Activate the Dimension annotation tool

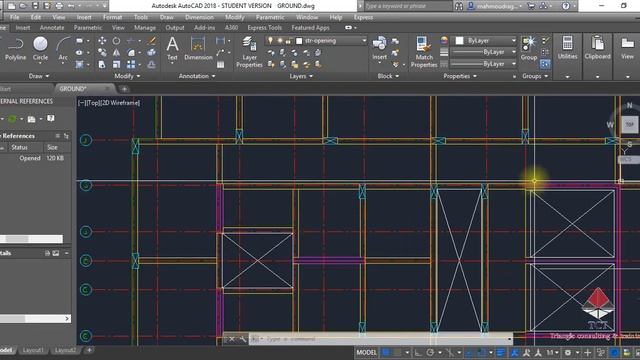198,49
